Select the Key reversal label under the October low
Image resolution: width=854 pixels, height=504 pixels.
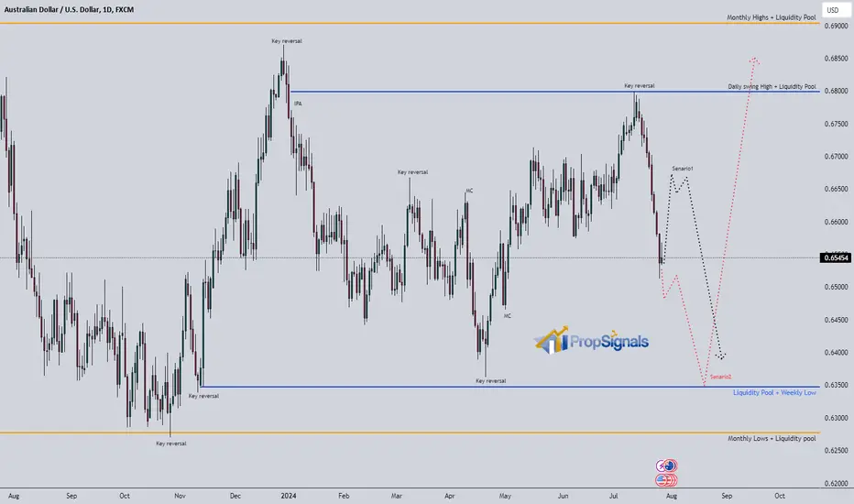171,444
